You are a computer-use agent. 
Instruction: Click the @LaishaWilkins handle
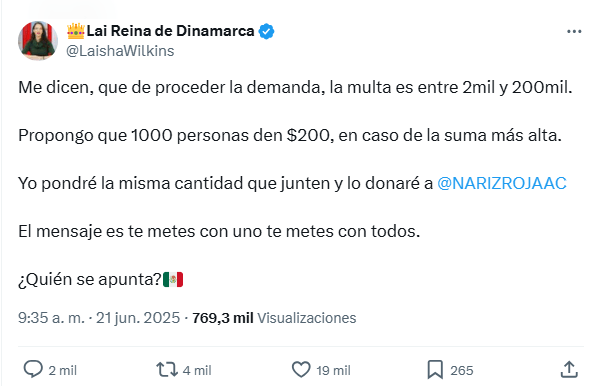(x=120, y=51)
